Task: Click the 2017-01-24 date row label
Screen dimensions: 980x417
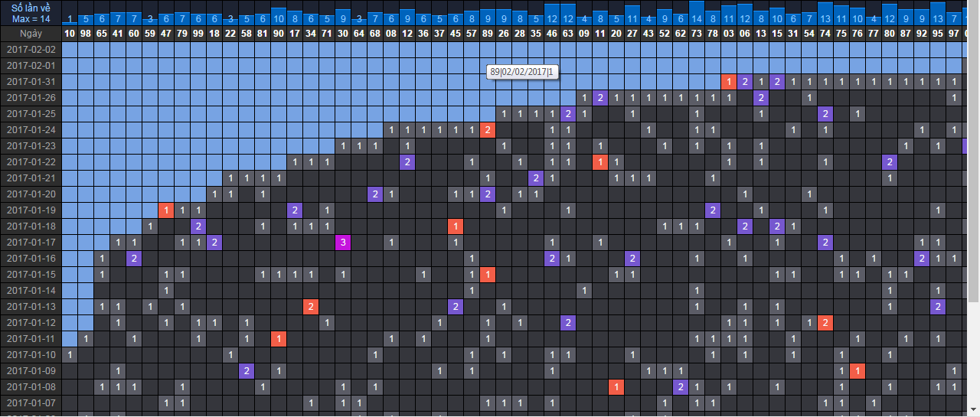Action: click(31, 130)
